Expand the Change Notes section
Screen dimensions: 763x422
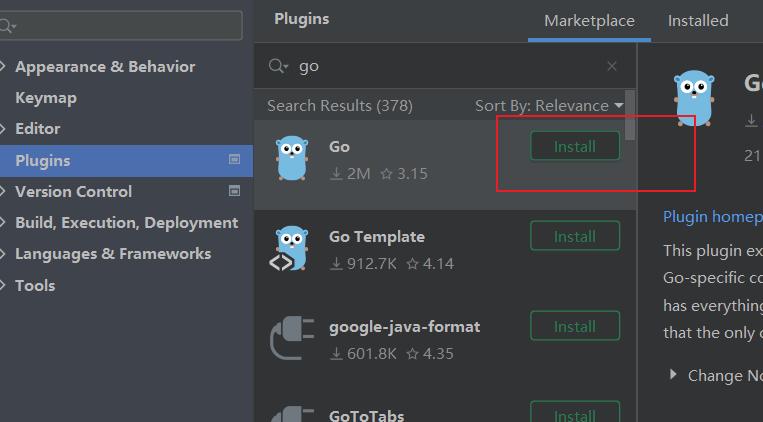click(673, 375)
